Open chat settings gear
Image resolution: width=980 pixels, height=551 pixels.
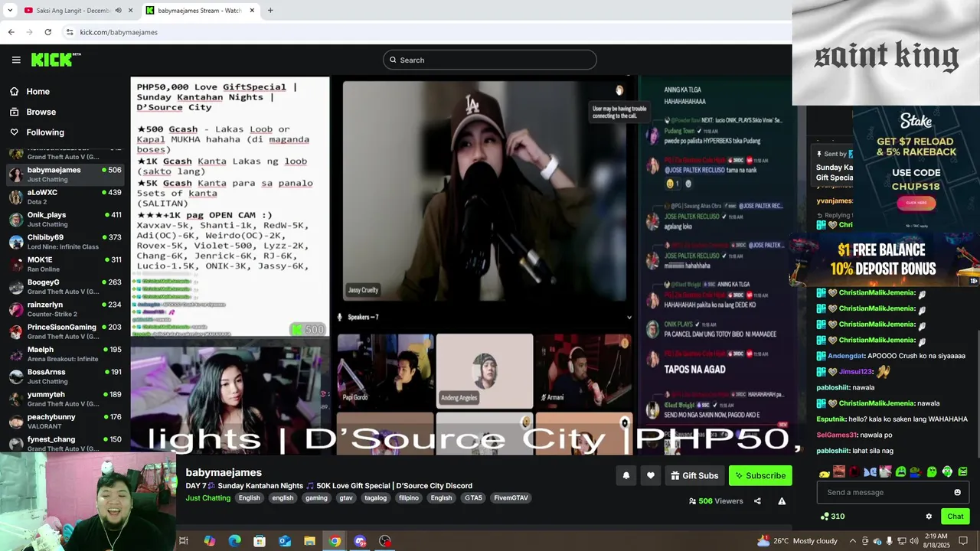[x=929, y=517]
